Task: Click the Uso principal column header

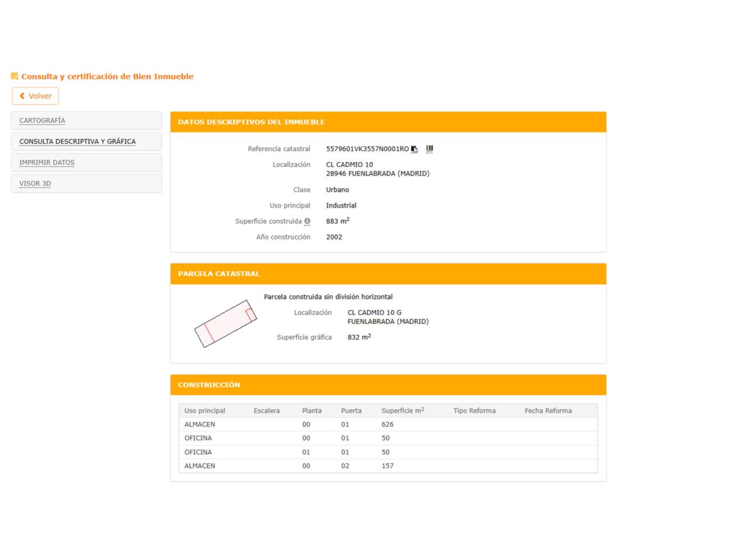Action: click(204, 411)
